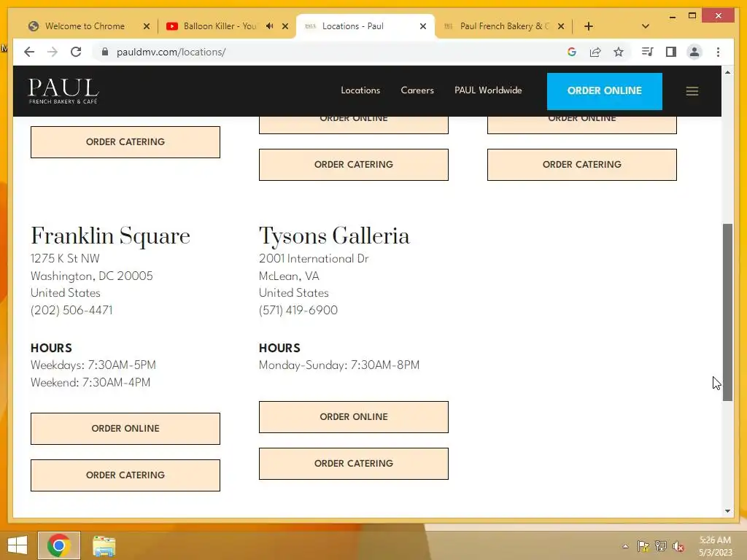The height and width of the screenshot is (560, 747).
Task: Click the Chrome icon in the taskbar
Action: [59, 545]
